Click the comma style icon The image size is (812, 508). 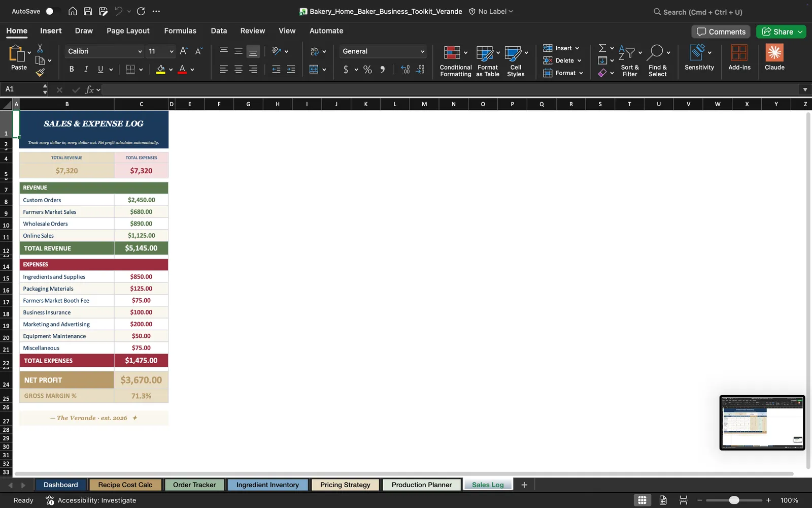pyautogui.click(x=382, y=70)
